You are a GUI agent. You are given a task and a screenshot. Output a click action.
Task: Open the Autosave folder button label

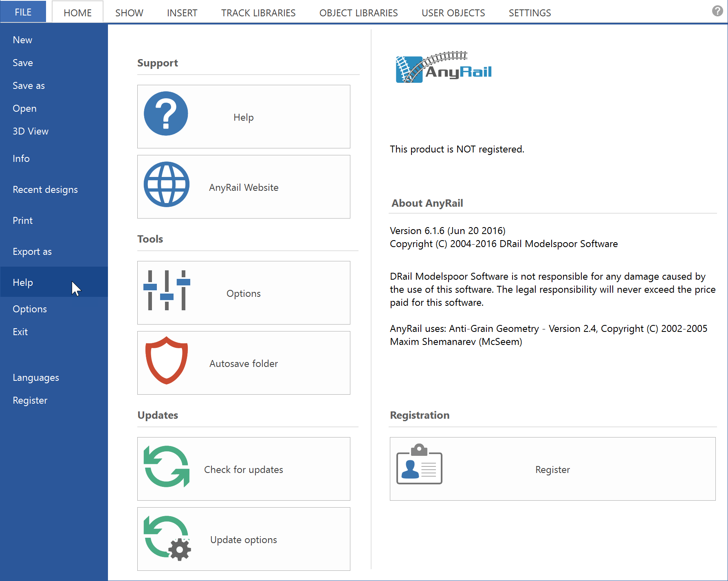click(244, 364)
